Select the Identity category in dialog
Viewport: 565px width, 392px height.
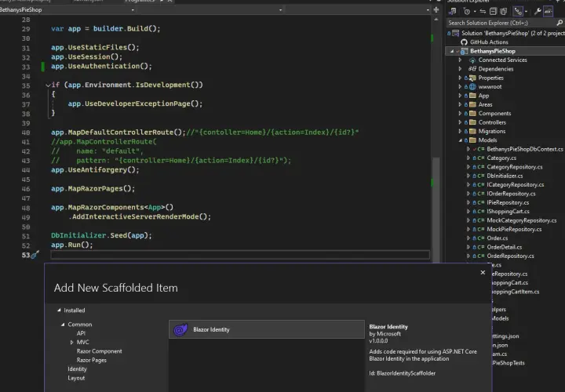coord(77,369)
